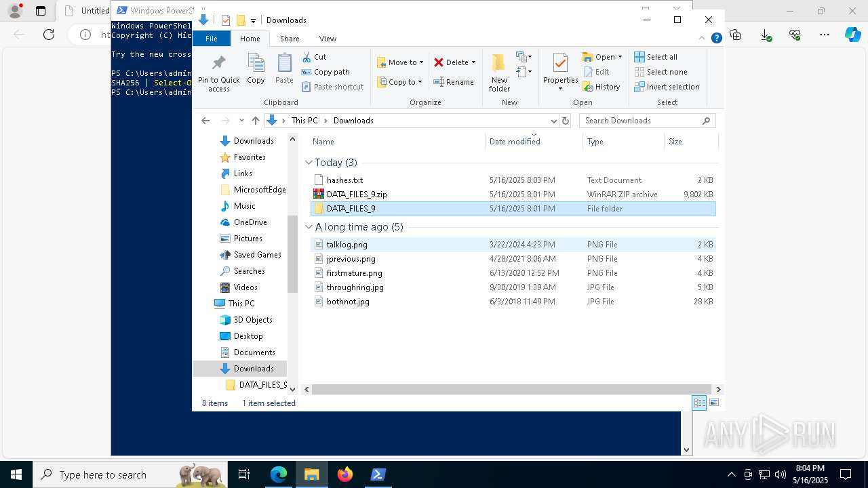Select the jprevious.png file
Image resolution: width=868 pixels, height=488 pixels.
[x=513, y=259]
